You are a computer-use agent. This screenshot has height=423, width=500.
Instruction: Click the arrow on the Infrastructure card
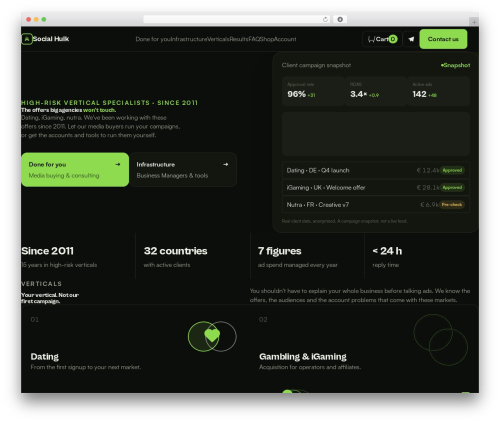(226, 164)
